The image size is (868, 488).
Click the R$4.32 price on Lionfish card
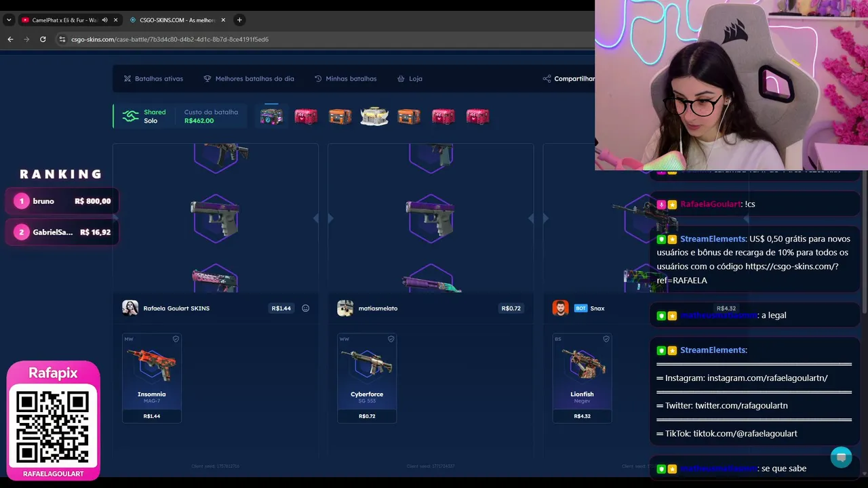click(582, 416)
